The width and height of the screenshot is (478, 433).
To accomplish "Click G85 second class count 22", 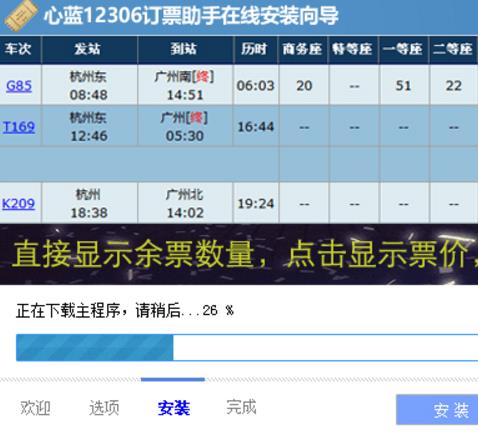I will pos(454,86).
